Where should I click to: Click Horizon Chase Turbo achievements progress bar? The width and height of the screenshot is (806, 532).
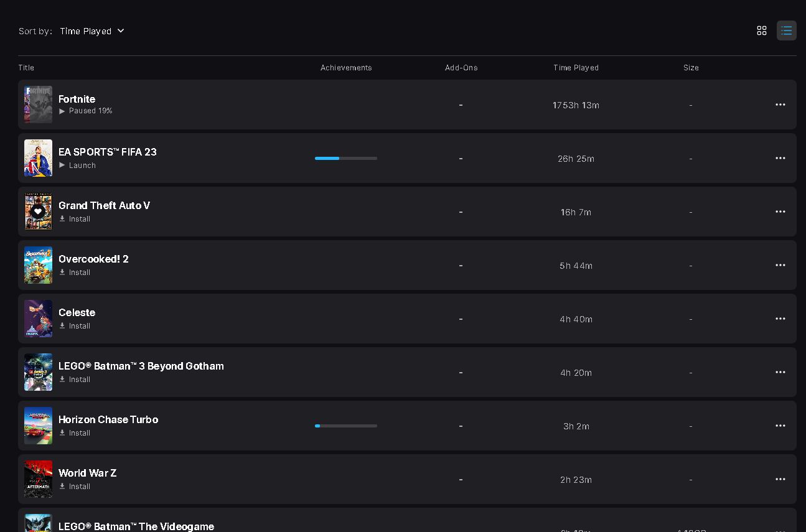[x=346, y=426]
